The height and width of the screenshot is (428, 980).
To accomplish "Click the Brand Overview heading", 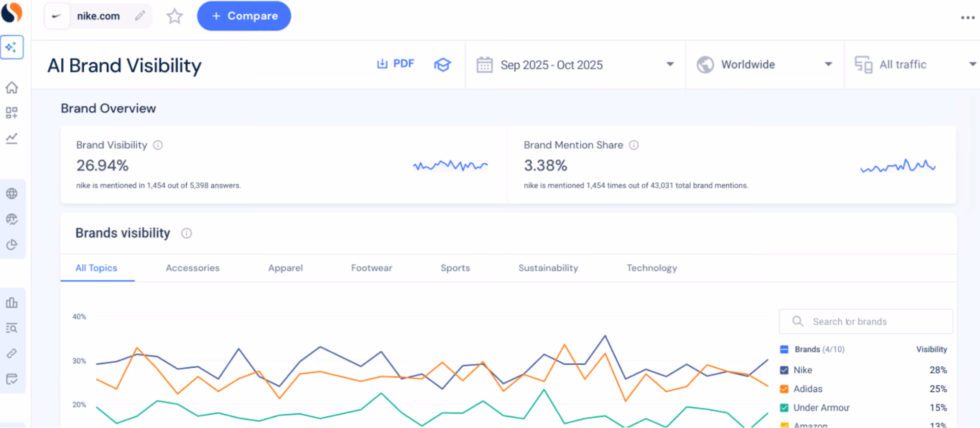I will point(108,108).
